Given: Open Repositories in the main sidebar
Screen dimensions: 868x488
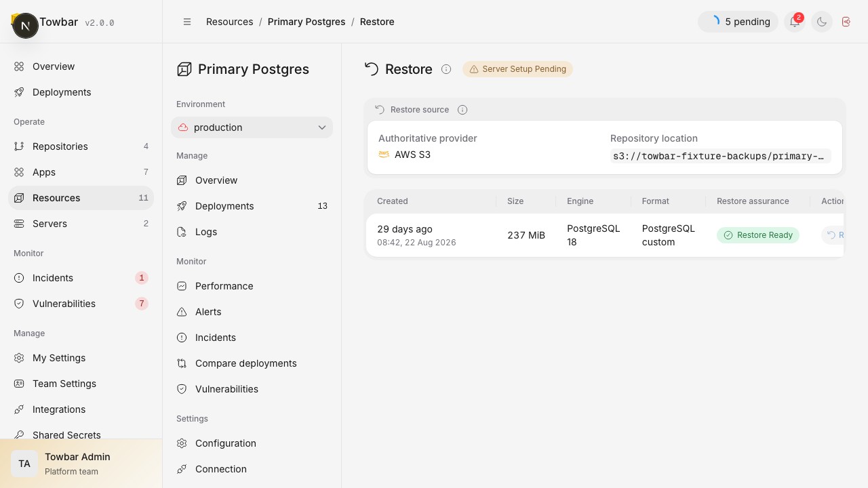Looking at the screenshot, I should (81, 146).
